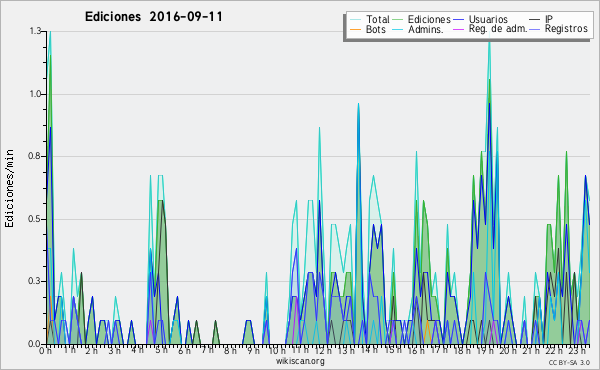This screenshot has height=370, width=600.
Task: Click the '5 h' x-axis label
Action: [161, 351]
